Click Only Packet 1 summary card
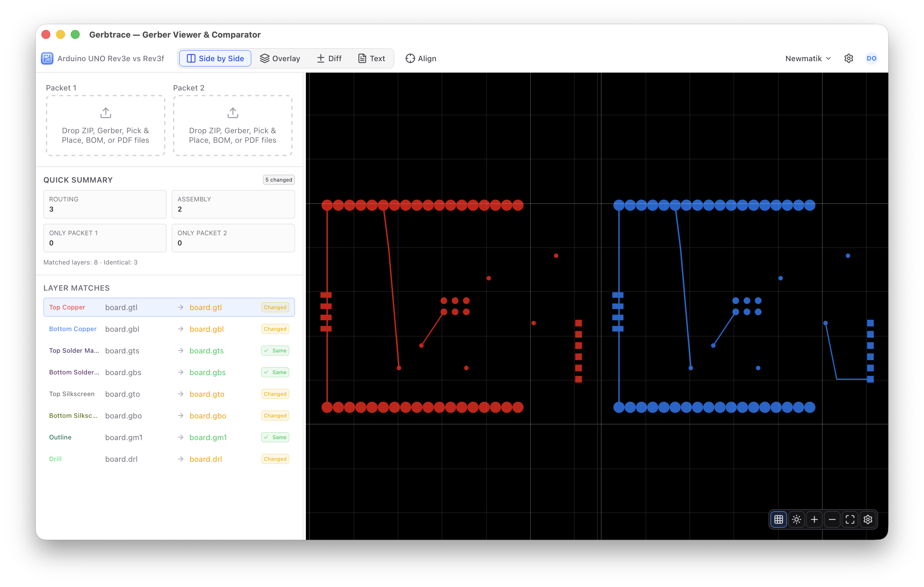The height and width of the screenshot is (587, 924). click(105, 238)
